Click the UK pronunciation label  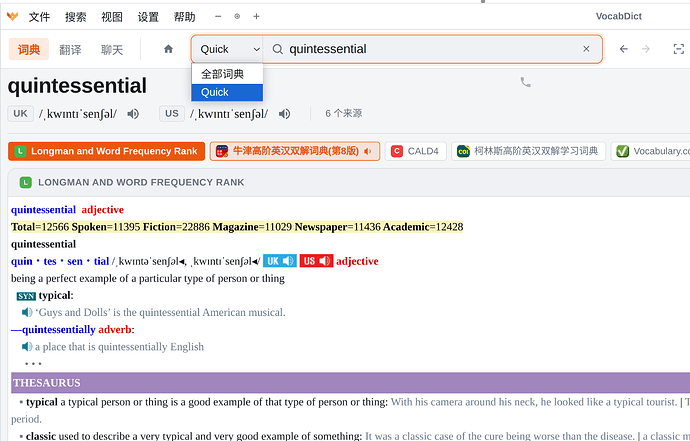20,114
